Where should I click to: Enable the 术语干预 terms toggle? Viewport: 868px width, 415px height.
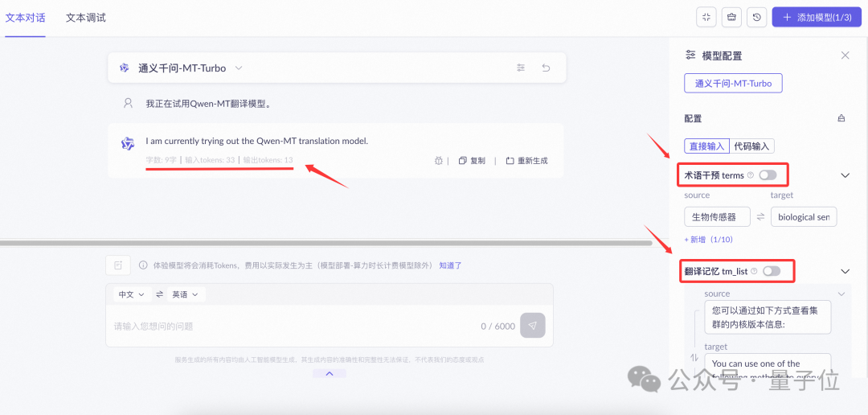point(768,175)
